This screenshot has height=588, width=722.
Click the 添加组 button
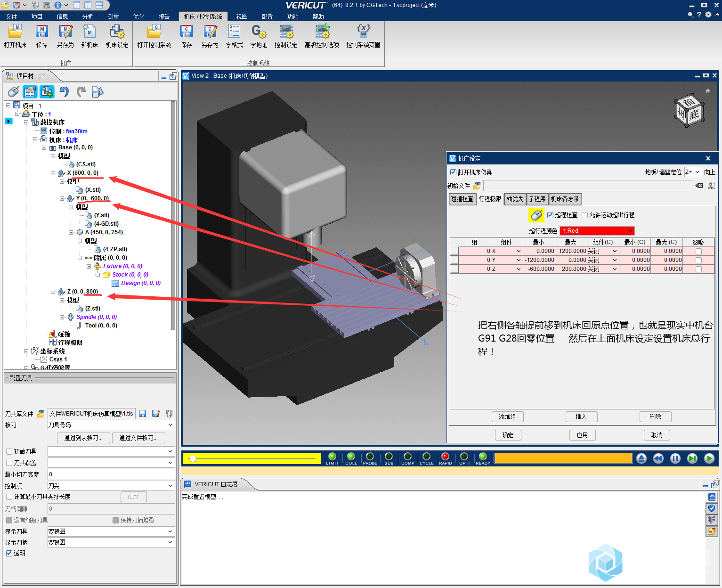click(507, 416)
